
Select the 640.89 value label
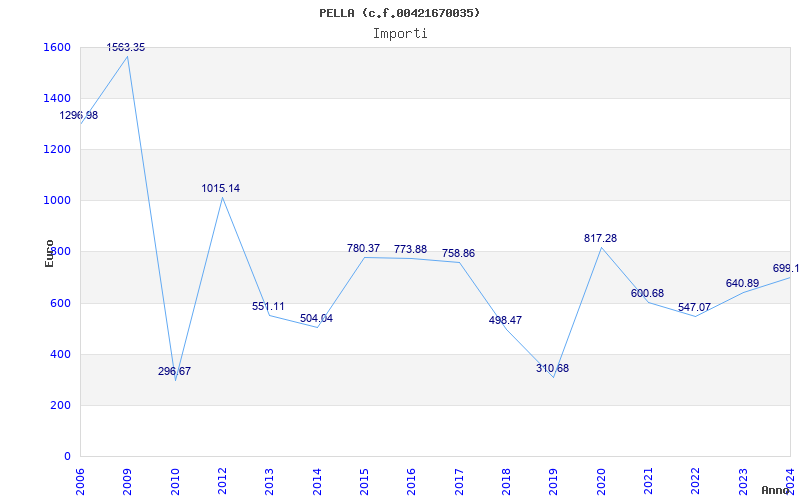point(742,283)
